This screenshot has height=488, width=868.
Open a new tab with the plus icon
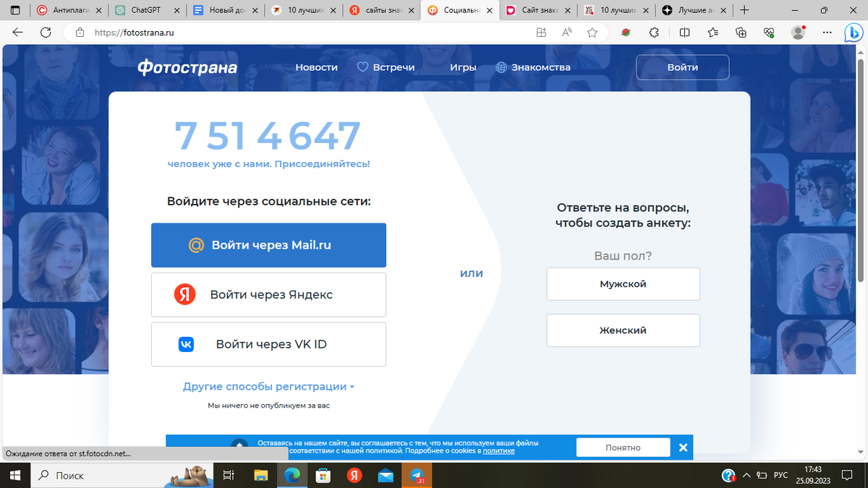[x=745, y=10]
